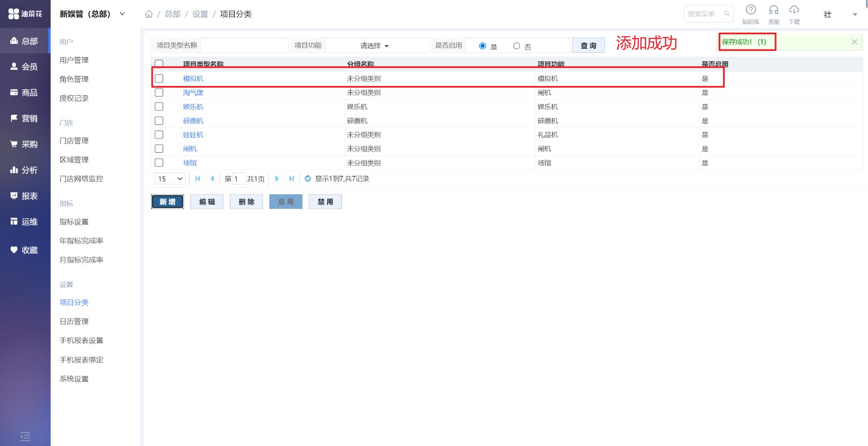Open the 报表 sidebar section

pos(25,196)
